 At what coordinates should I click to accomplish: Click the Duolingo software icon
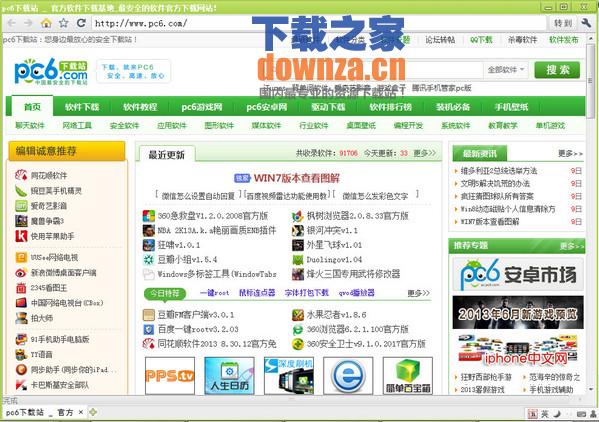(x=298, y=260)
